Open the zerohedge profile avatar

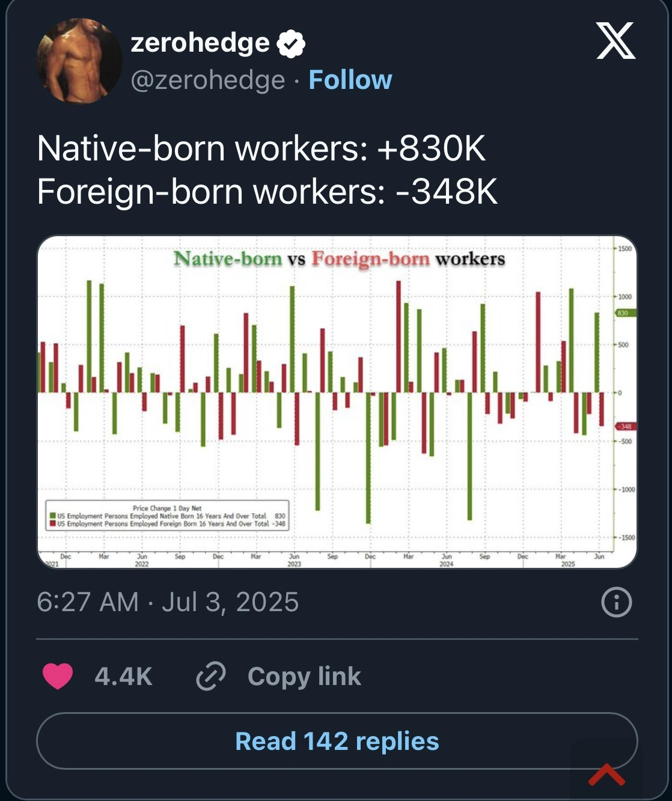[79, 61]
